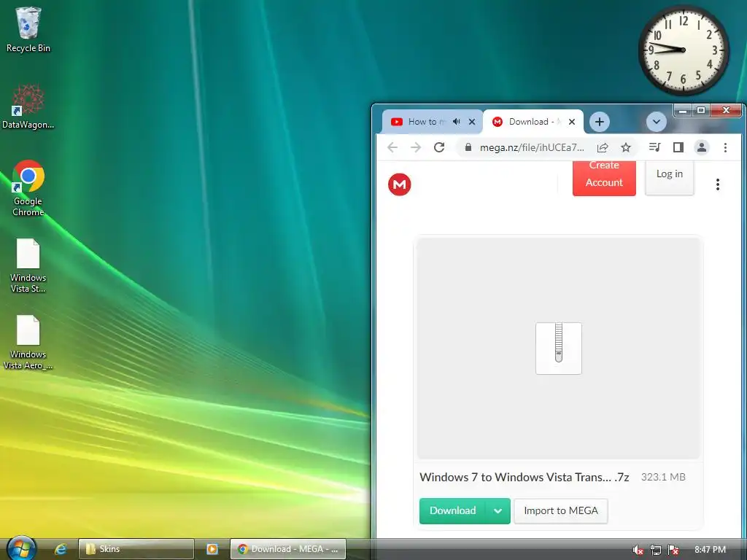Toggle the Chrome side panel

[678, 147]
